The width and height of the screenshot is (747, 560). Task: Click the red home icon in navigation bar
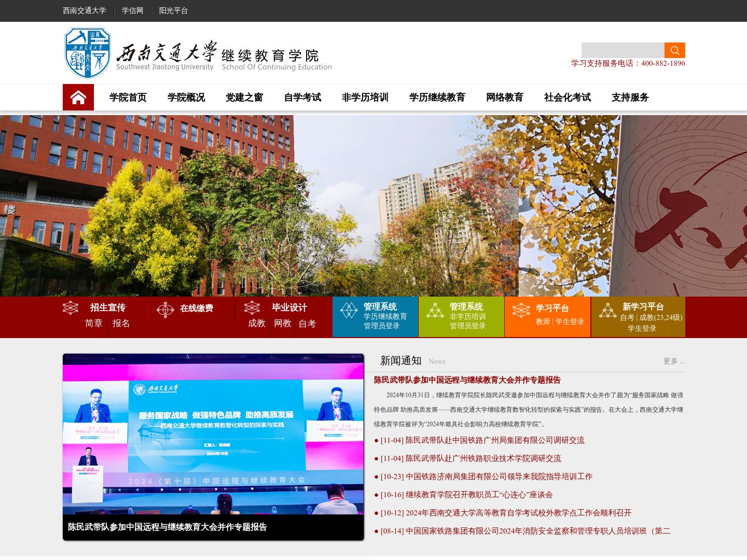78,97
